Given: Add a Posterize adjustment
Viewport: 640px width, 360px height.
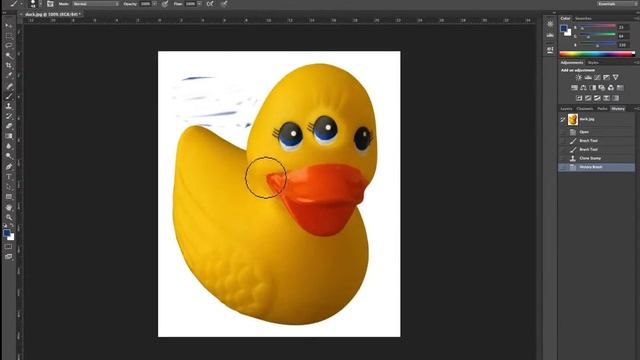Looking at the screenshot, I should tap(588, 98).
